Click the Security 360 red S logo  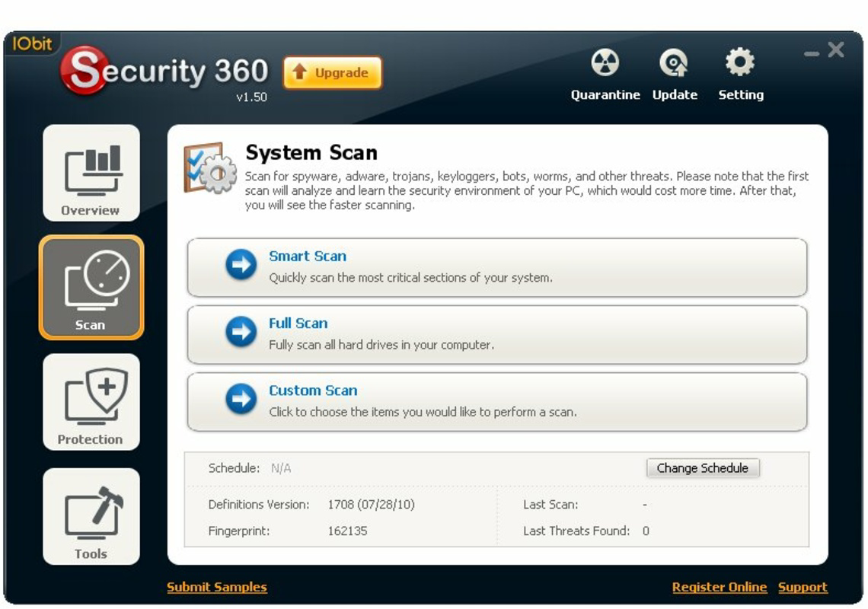tap(84, 70)
